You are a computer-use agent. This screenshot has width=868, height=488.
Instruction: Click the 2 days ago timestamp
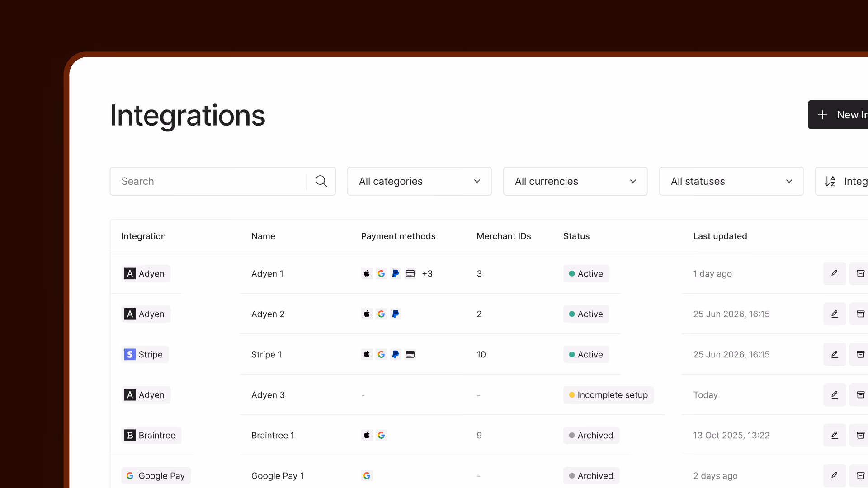point(715,475)
